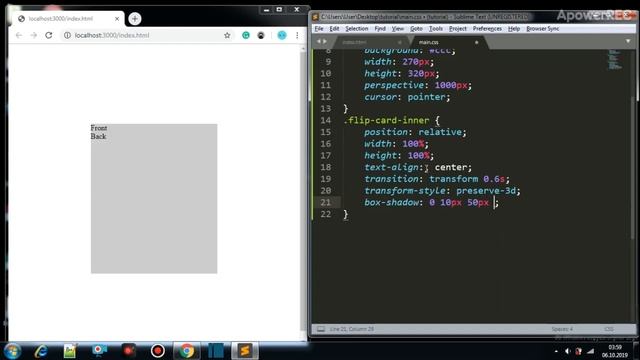This screenshot has width=640, height=360.
Task: Close the main.css tab via its dot
Action: pos(476,42)
